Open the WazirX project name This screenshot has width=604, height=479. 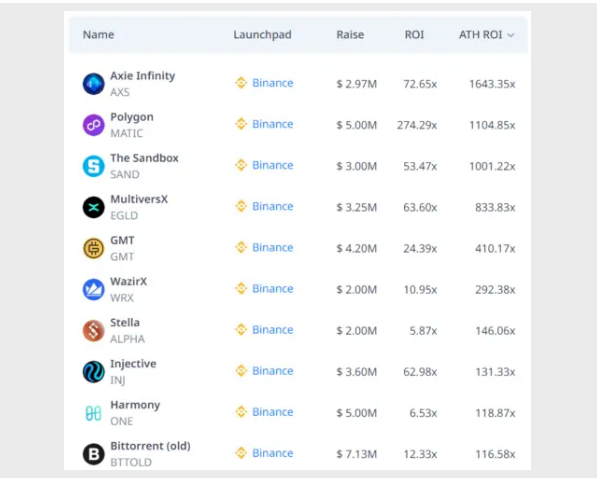[x=129, y=282]
